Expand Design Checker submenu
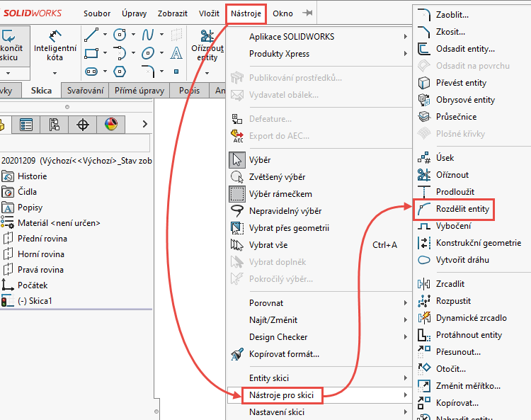 tap(319, 337)
